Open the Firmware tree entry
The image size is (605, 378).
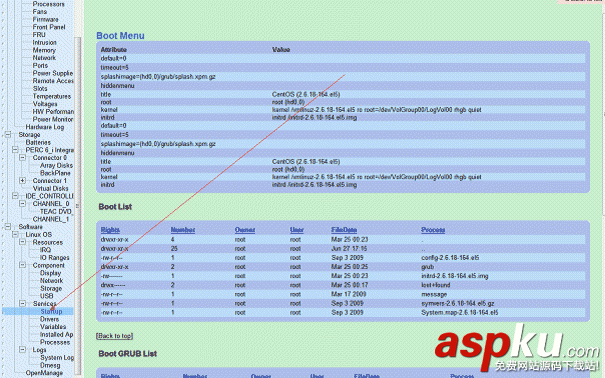tap(46, 19)
